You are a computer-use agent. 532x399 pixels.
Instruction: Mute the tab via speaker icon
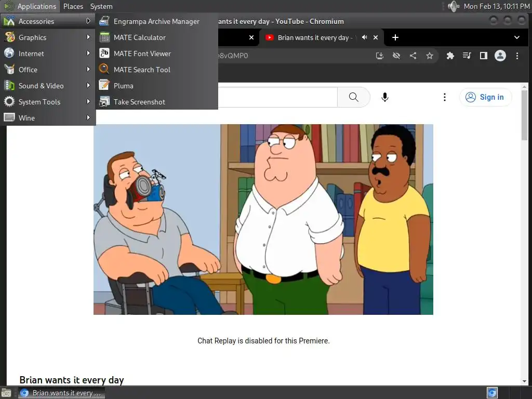click(x=364, y=37)
